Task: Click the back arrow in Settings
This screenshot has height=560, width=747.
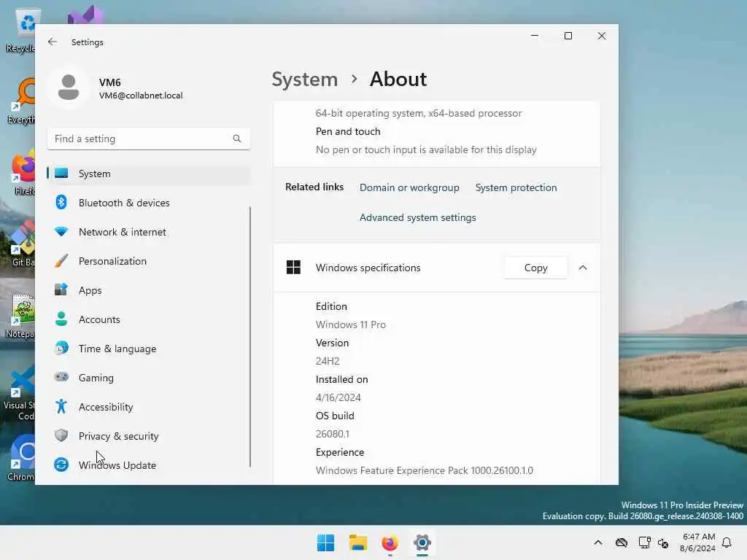Action: click(x=53, y=42)
